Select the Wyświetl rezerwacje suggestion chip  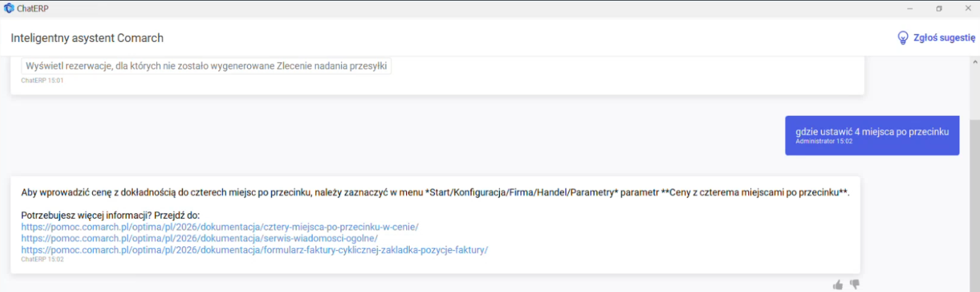[x=206, y=66]
